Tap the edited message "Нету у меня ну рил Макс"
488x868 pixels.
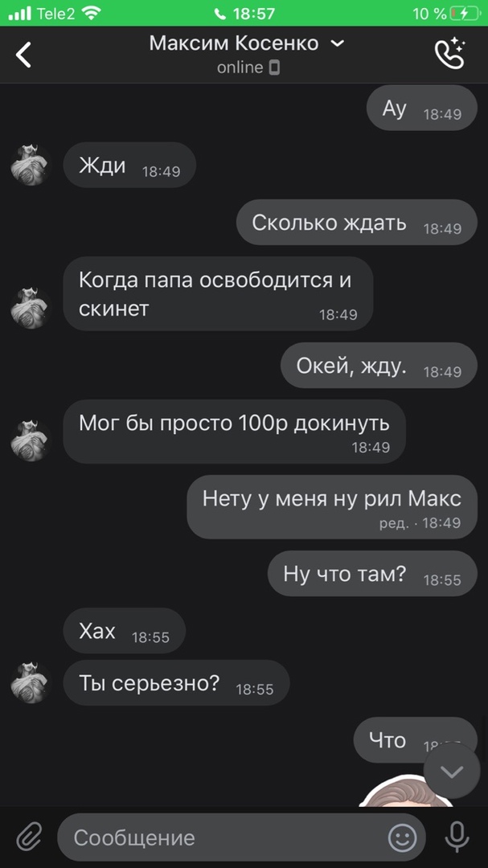[332, 506]
